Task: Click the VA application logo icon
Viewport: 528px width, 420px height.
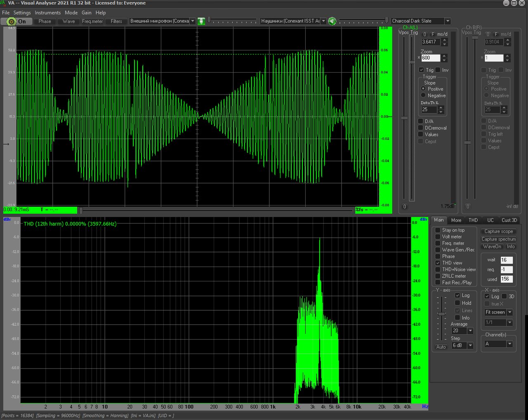Action: [x=3, y=3]
